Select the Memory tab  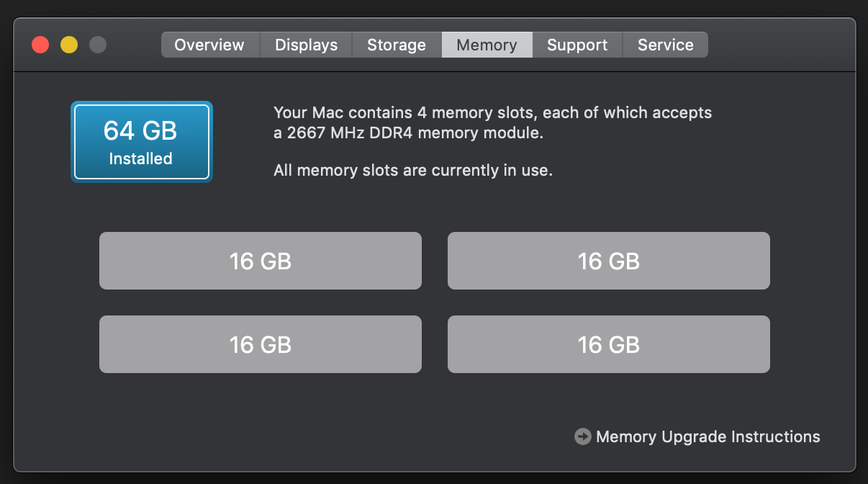click(487, 45)
